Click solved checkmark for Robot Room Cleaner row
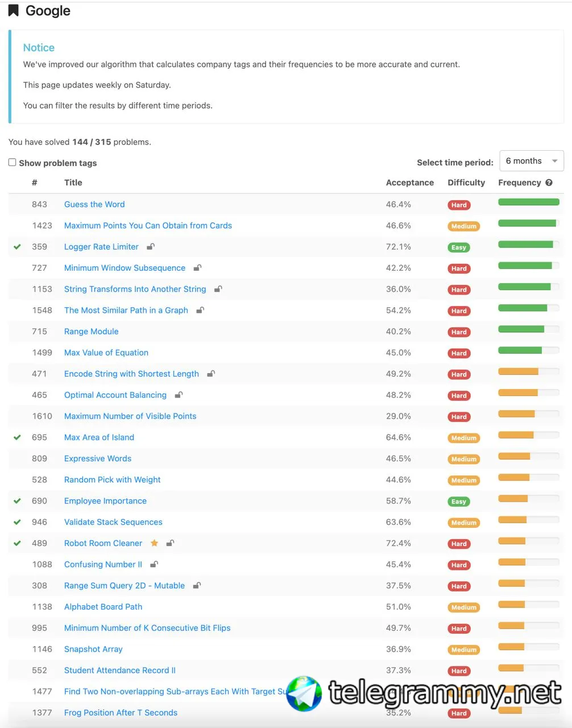This screenshot has width=572, height=728. coord(17,543)
